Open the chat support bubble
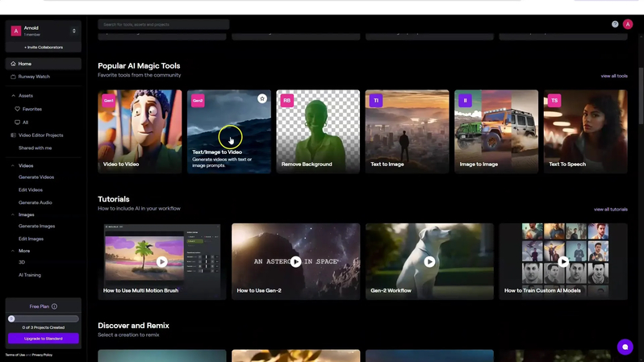644x362 pixels. pos(625,347)
